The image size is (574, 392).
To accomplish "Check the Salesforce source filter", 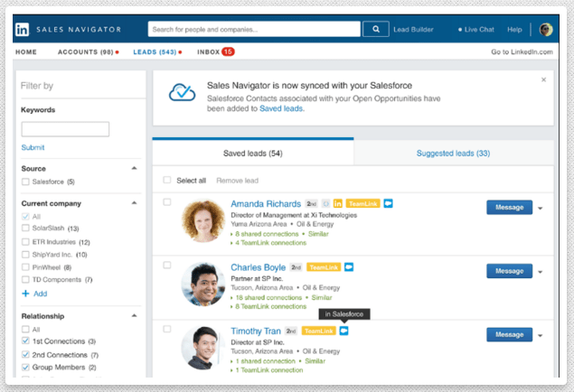I will click(x=25, y=182).
